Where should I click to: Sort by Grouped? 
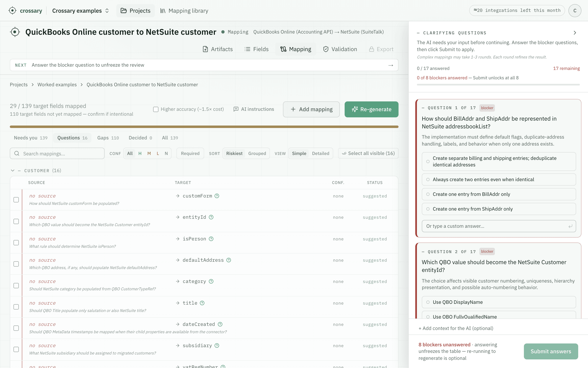coord(257,154)
